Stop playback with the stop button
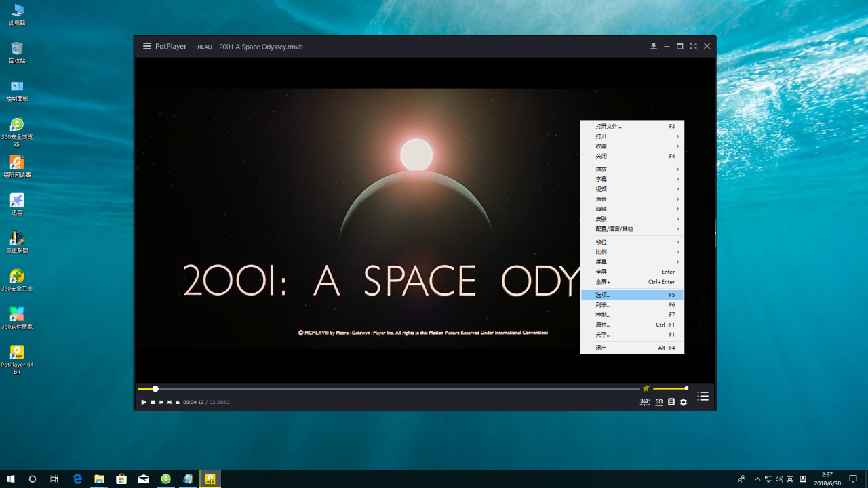 [x=153, y=402]
